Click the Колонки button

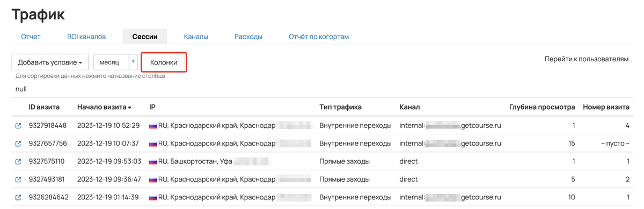click(x=164, y=62)
